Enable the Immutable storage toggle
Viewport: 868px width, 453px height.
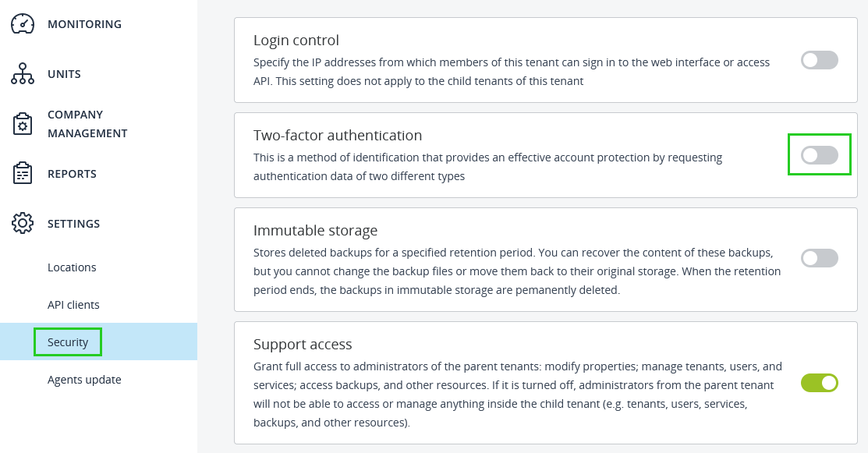819,258
